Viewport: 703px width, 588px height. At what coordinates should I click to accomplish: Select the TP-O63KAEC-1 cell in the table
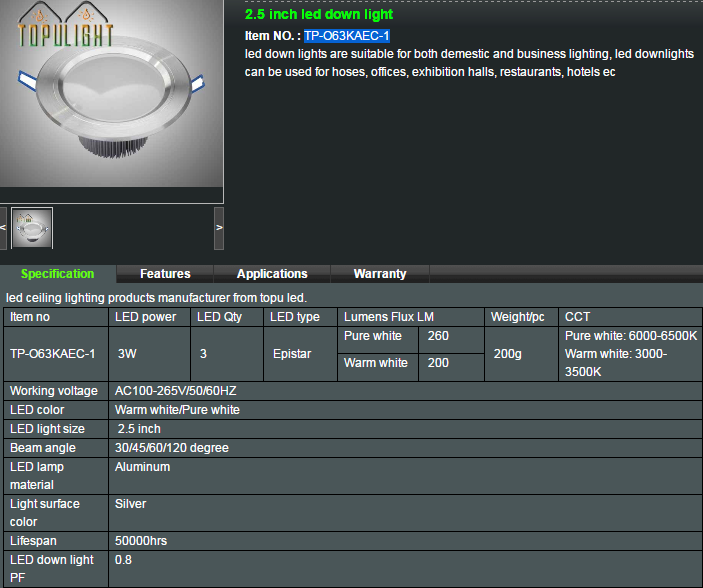pos(53,354)
